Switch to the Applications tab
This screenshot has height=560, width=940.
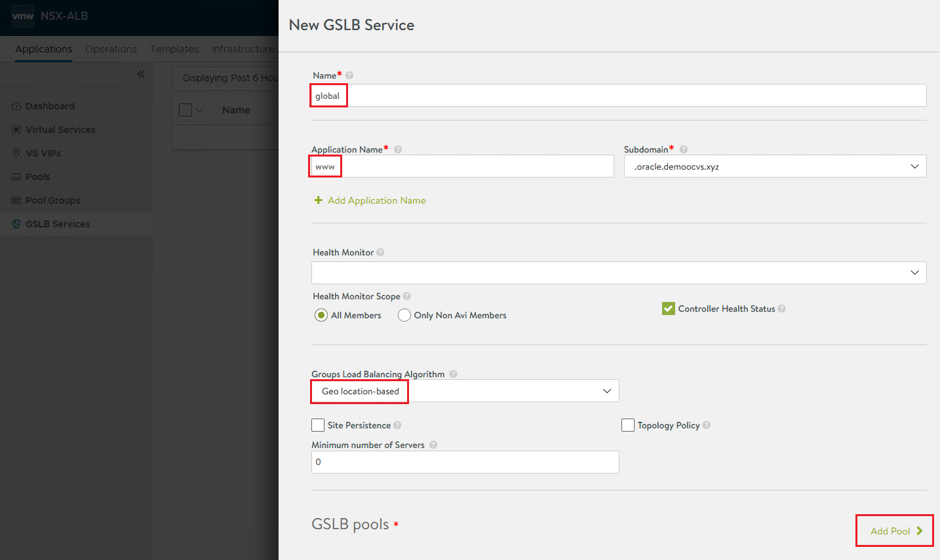point(44,49)
